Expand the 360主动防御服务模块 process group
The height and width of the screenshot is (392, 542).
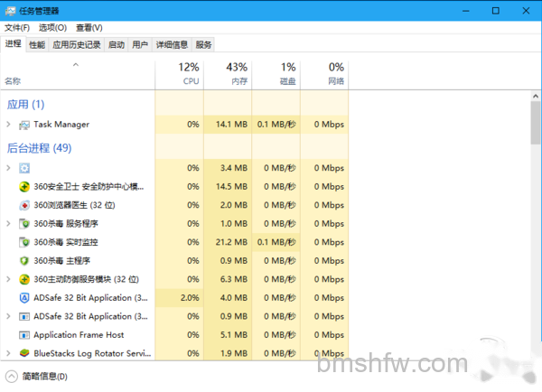[9, 279]
